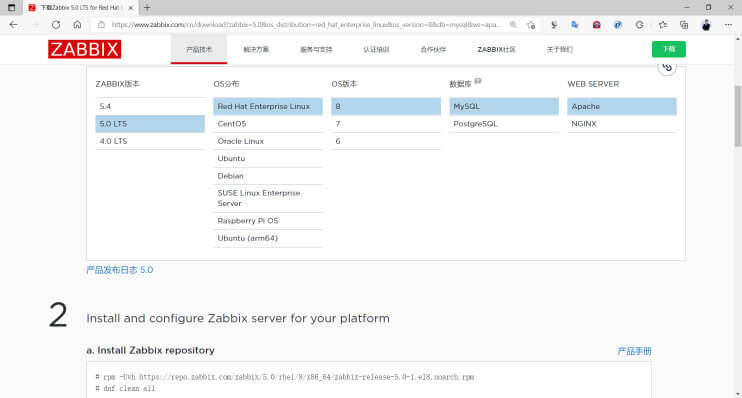The height and width of the screenshot is (398, 742).
Task: Open the browser profile avatar
Action: [706, 25]
